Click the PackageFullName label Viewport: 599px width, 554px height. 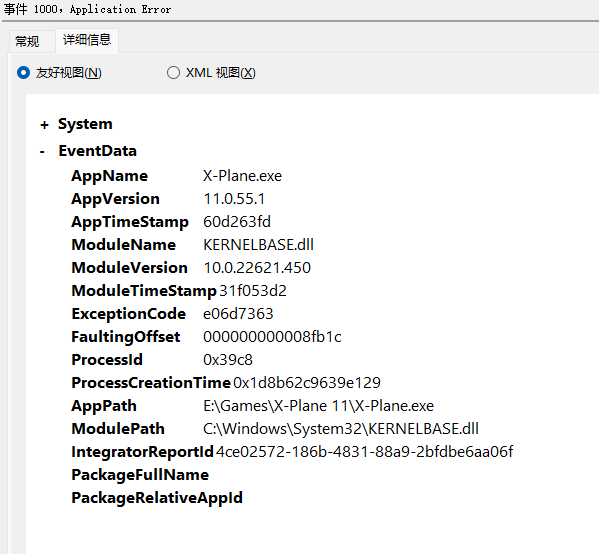tap(140, 475)
